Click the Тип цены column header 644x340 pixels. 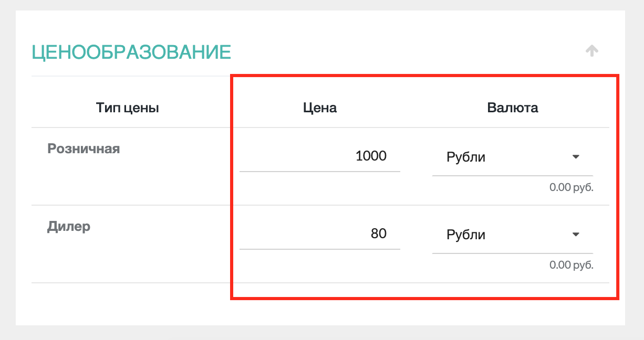point(127,108)
